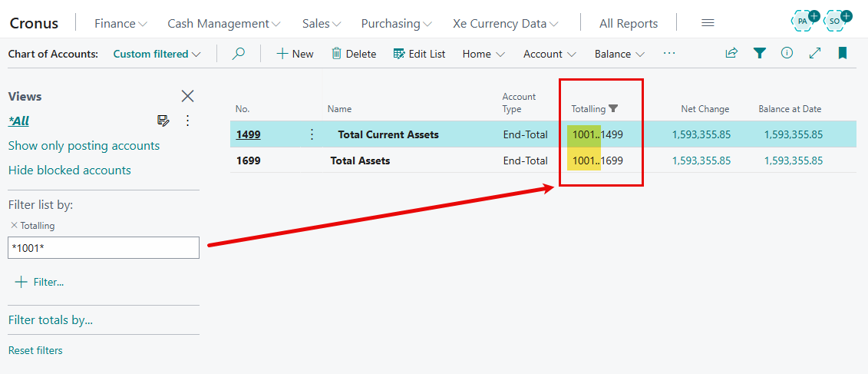The image size is (868, 374).
Task: Toggle the filter pane funnel icon
Action: (x=759, y=54)
